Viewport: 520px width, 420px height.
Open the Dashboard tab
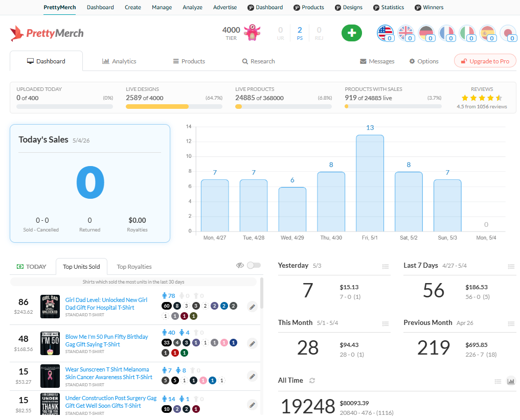coord(46,61)
